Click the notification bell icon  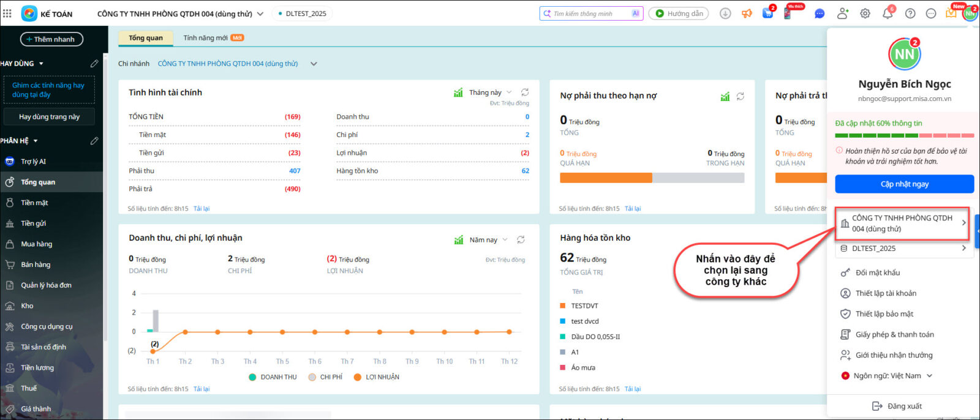coord(888,13)
